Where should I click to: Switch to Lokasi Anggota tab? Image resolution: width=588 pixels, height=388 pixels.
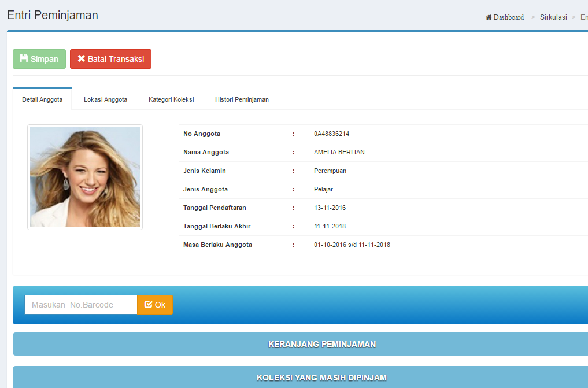[x=105, y=99]
